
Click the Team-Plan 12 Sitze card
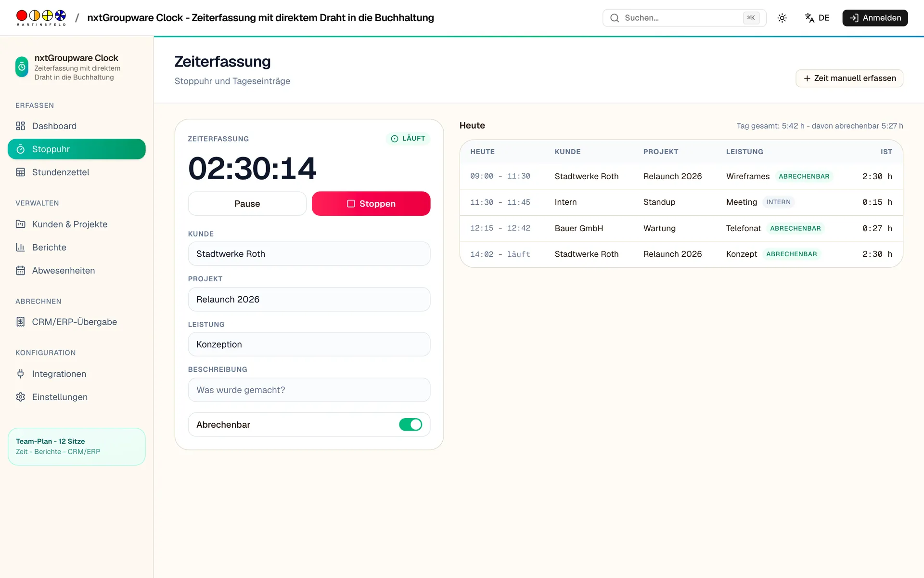coord(77,447)
